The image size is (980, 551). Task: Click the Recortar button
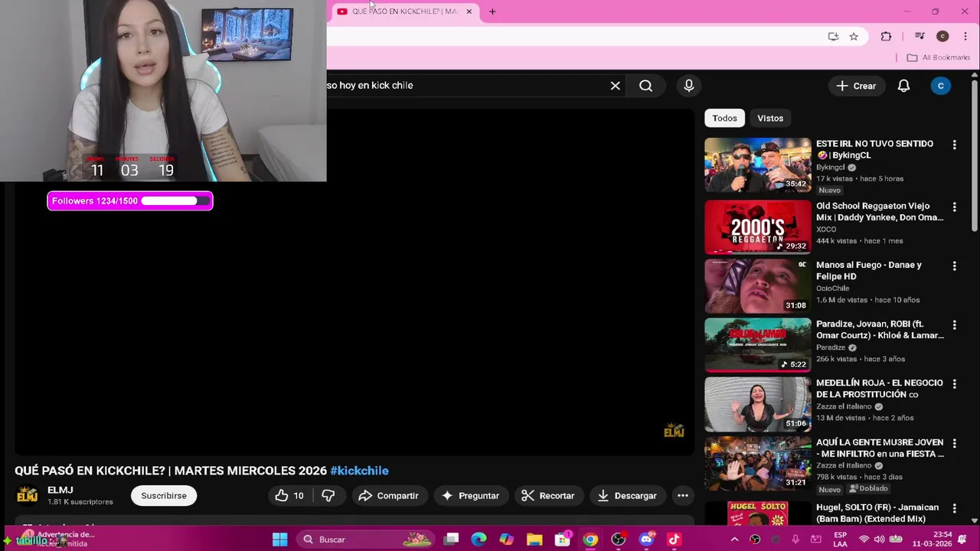[548, 496]
